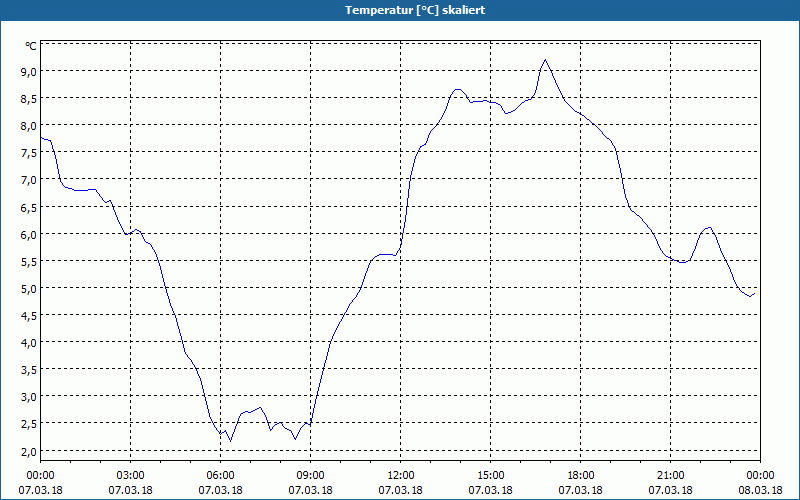Select the 3,0 y-axis label

[29, 396]
